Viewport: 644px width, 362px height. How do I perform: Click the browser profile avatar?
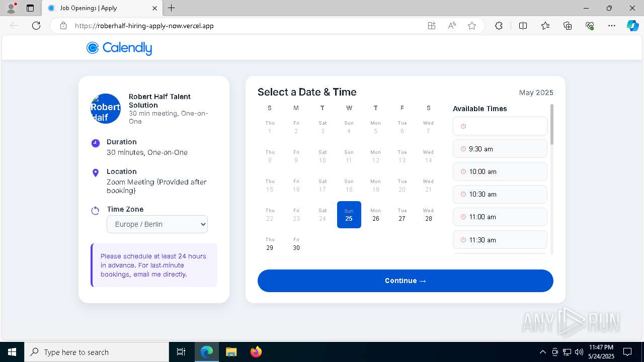pos(11,8)
